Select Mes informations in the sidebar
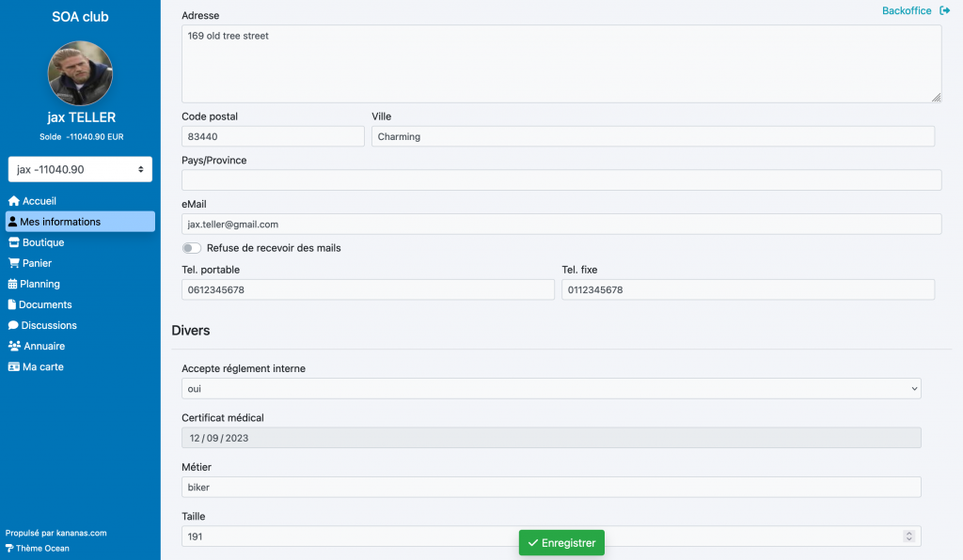This screenshot has width=963, height=560. click(x=80, y=222)
